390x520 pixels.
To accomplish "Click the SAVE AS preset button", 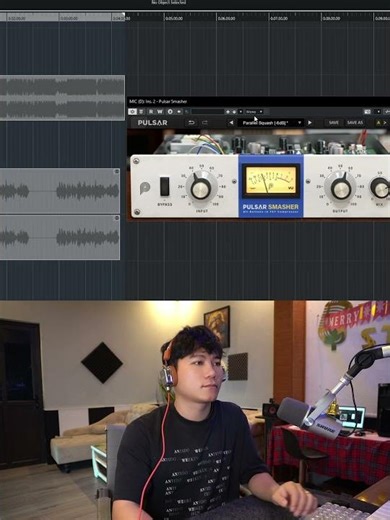I will pos(355,123).
